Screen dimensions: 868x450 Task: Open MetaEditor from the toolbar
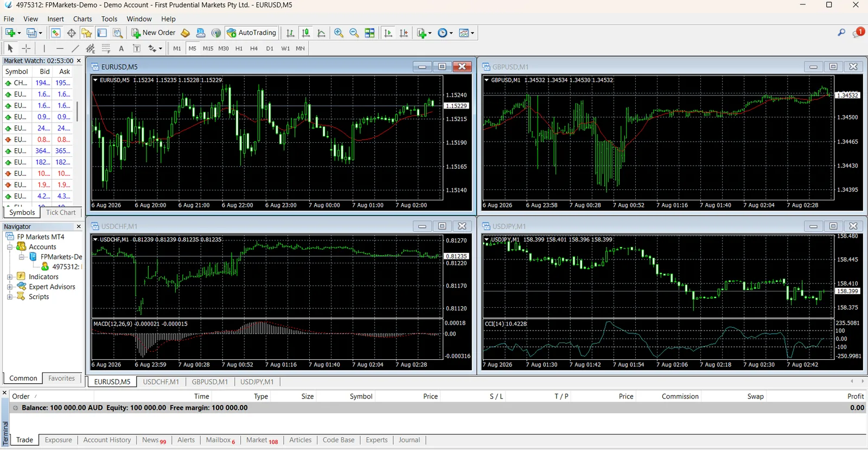click(185, 33)
